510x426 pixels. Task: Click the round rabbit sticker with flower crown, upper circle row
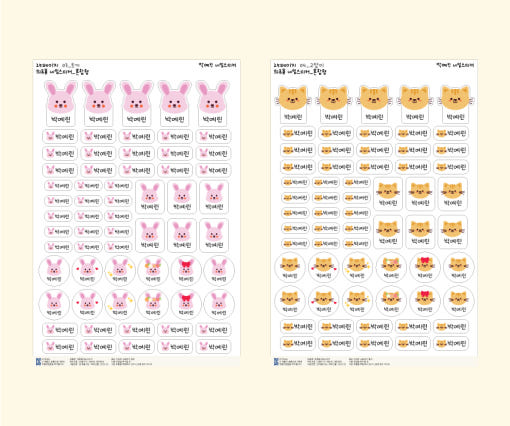(x=153, y=271)
